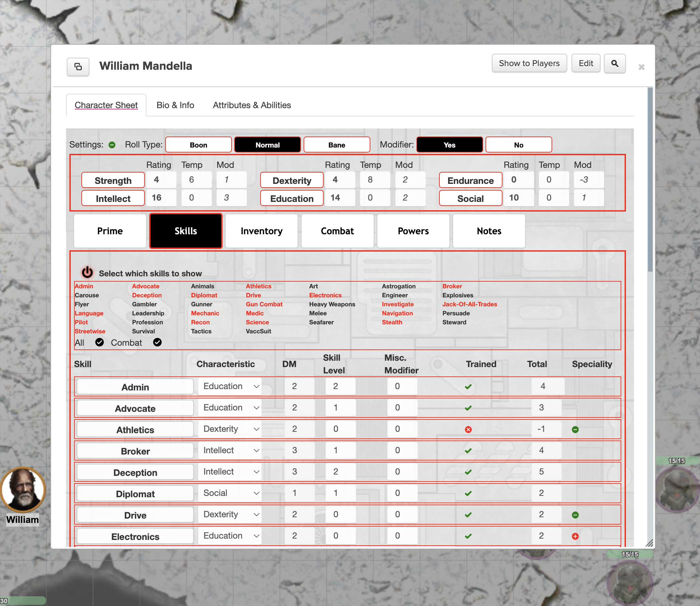Click the William portrait token
Screen dimensions: 700x606
[x=23, y=489]
